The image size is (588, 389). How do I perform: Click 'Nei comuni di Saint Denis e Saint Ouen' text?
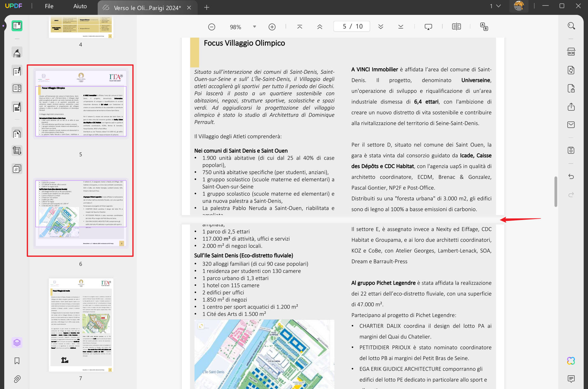point(241,151)
